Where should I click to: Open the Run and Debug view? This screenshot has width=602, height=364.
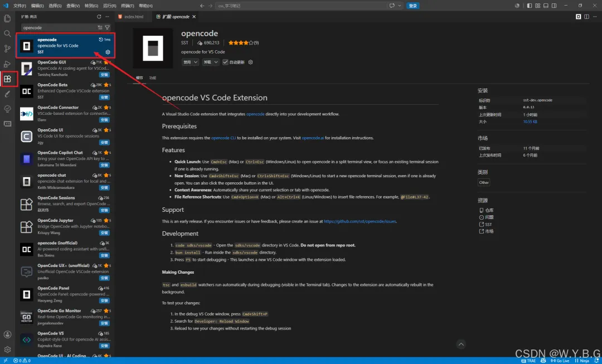tap(7, 64)
